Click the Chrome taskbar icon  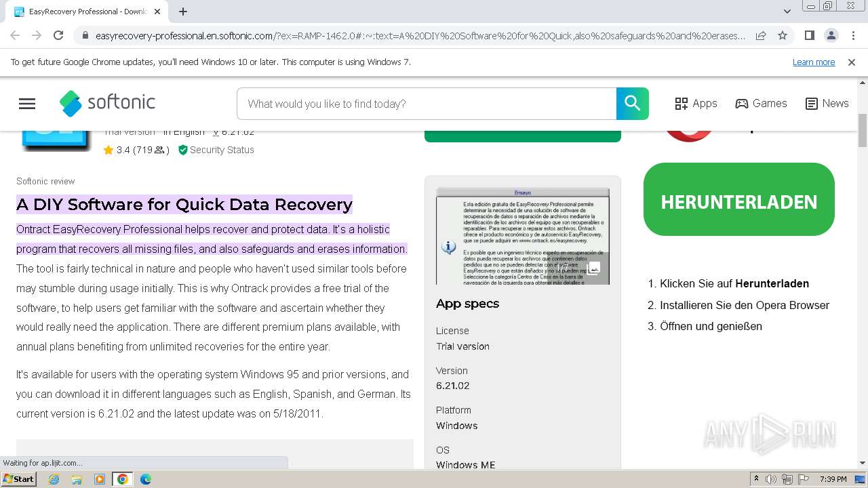123,479
